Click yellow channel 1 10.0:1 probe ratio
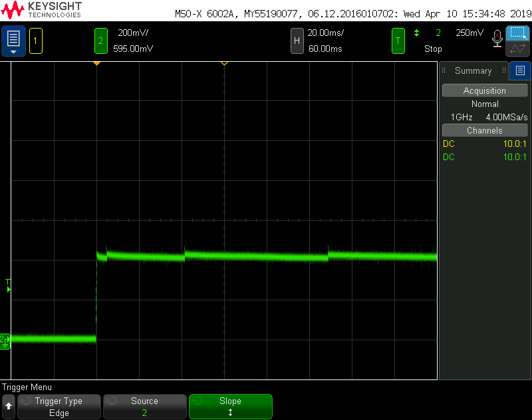532x420 pixels. click(515, 144)
